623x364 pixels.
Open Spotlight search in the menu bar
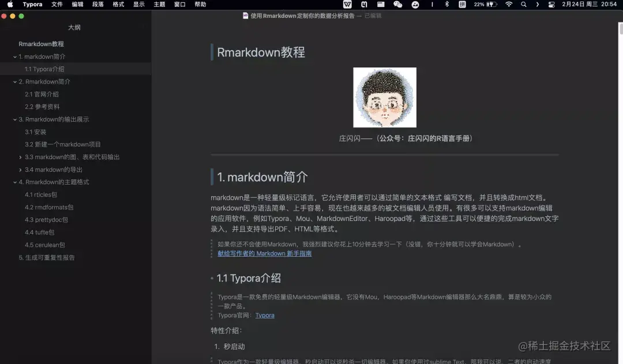click(x=523, y=5)
